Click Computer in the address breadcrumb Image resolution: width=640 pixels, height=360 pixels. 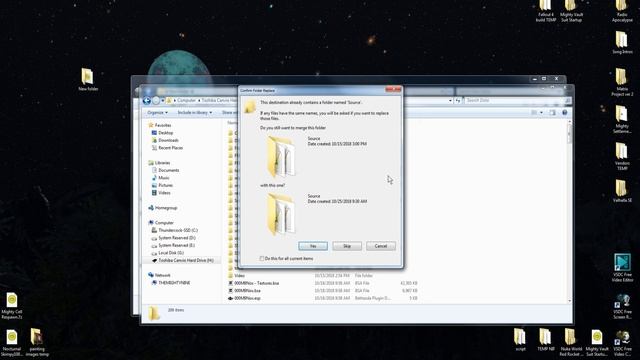[186, 100]
